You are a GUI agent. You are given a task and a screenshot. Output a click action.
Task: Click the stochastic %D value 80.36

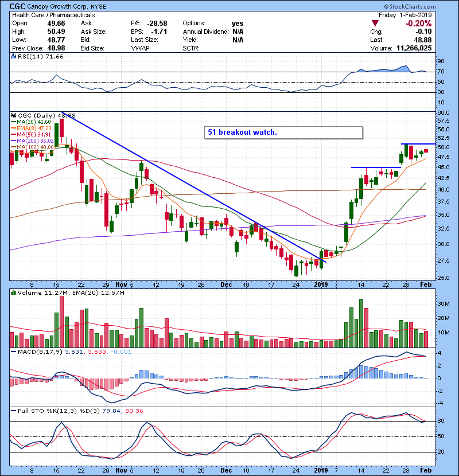pos(134,411)
